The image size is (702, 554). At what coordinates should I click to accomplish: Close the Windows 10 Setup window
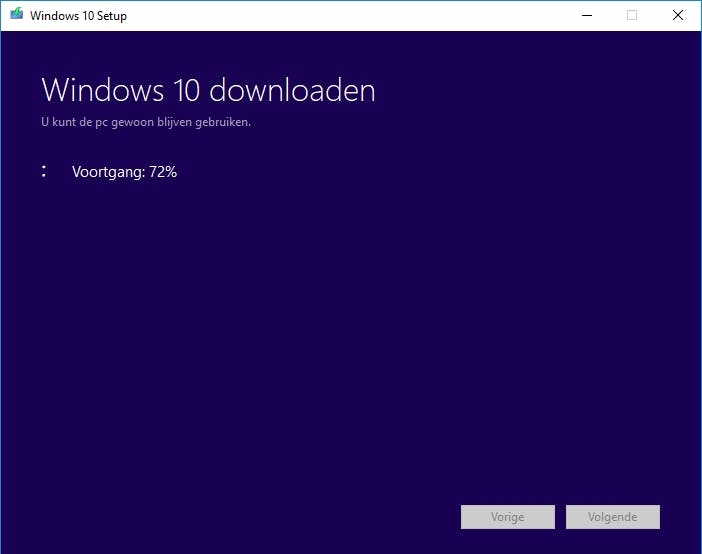tap(678, 15)
